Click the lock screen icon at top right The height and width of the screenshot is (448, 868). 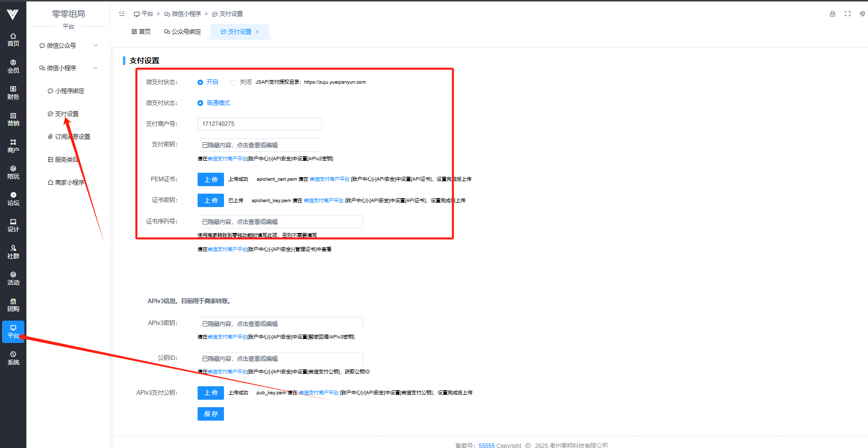pos(833,14)
